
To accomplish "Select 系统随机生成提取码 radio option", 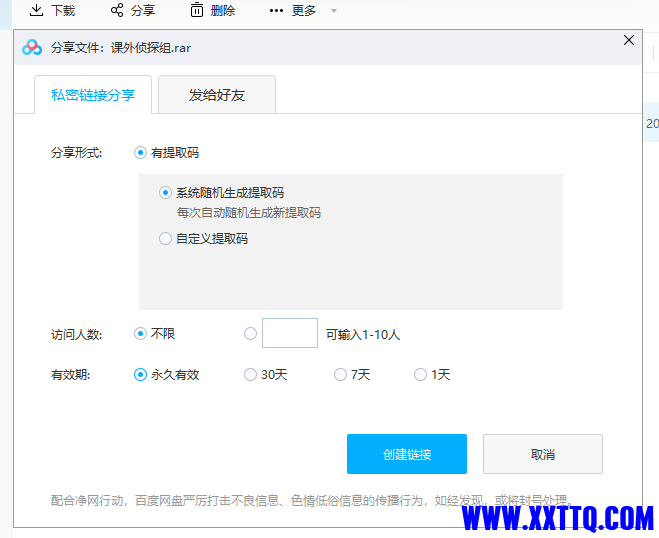I will point(165,193).
